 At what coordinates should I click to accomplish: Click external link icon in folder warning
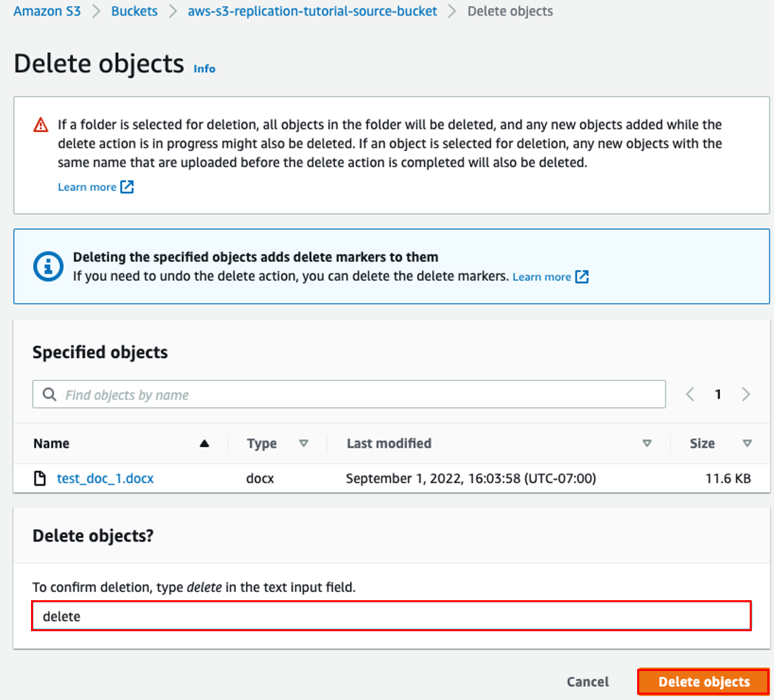click(x=127, y=187)
